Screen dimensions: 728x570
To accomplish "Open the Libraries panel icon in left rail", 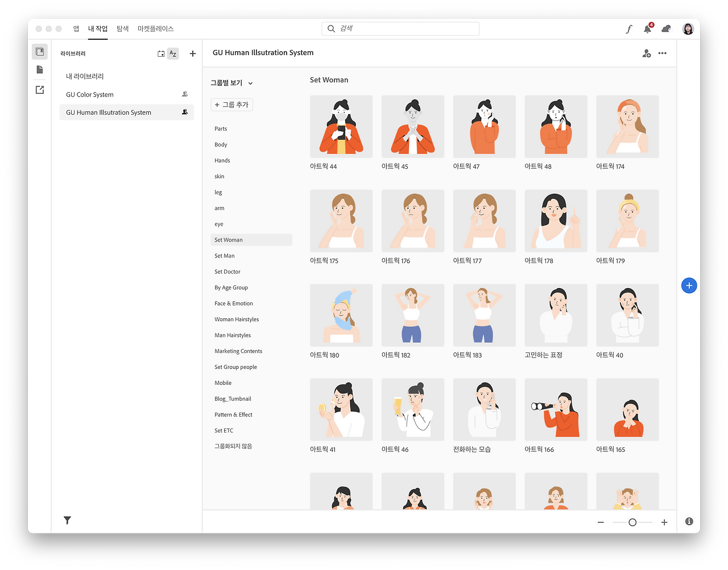I will click(x=40, y=52).
